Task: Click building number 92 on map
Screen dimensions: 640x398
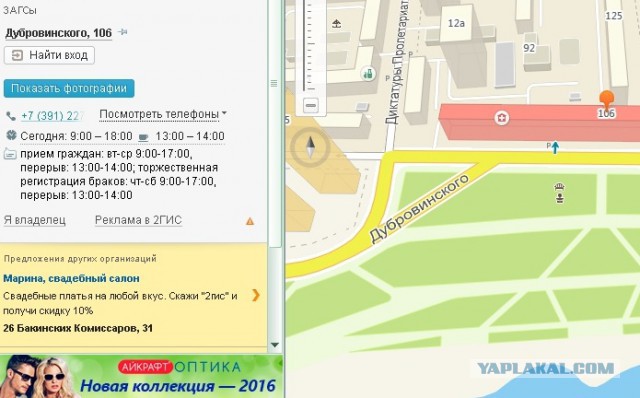Action: click(529, 48)
